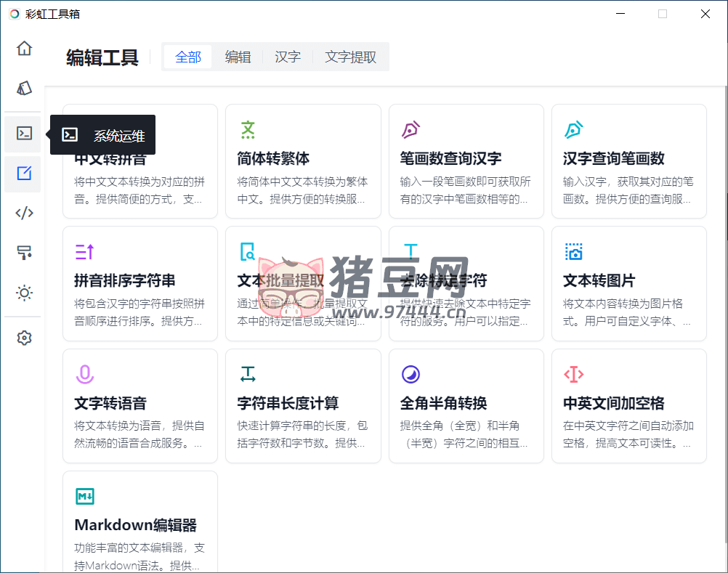Image resolution: width=728 pixels, height=573 pixels.
Task: Open the 简体转繁体 tool card
Action: [x=303, y=161]
